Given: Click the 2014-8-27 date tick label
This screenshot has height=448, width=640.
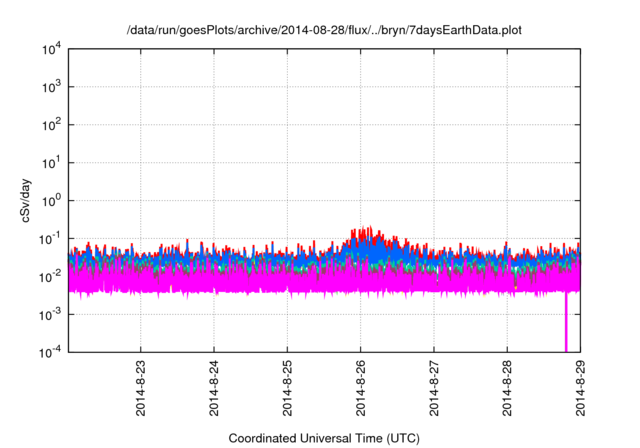Looking at the screenshot, I should pos(433,388).
